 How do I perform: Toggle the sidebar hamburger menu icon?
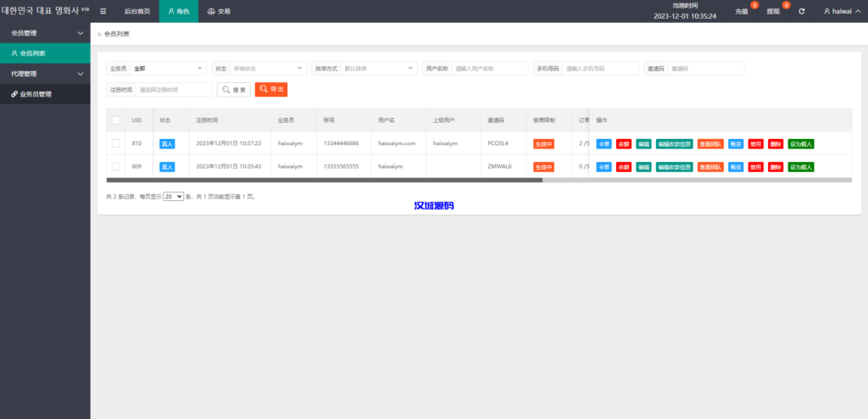[103, 11]
